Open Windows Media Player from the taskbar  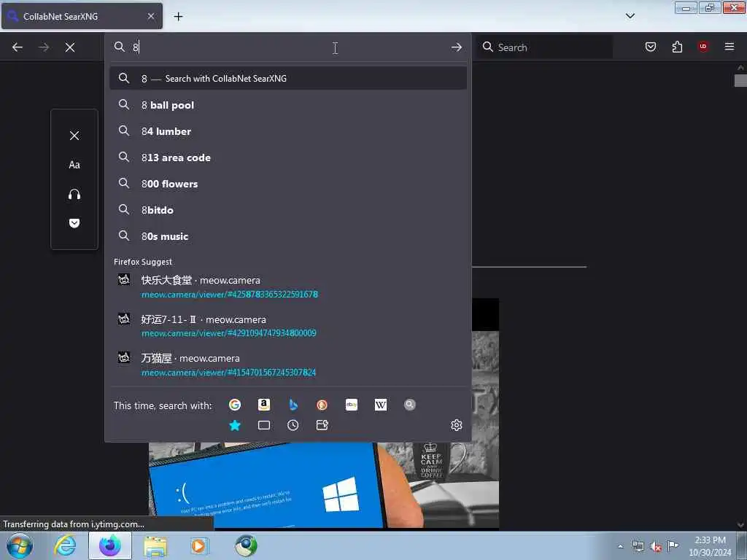click(x=198, y=546)
